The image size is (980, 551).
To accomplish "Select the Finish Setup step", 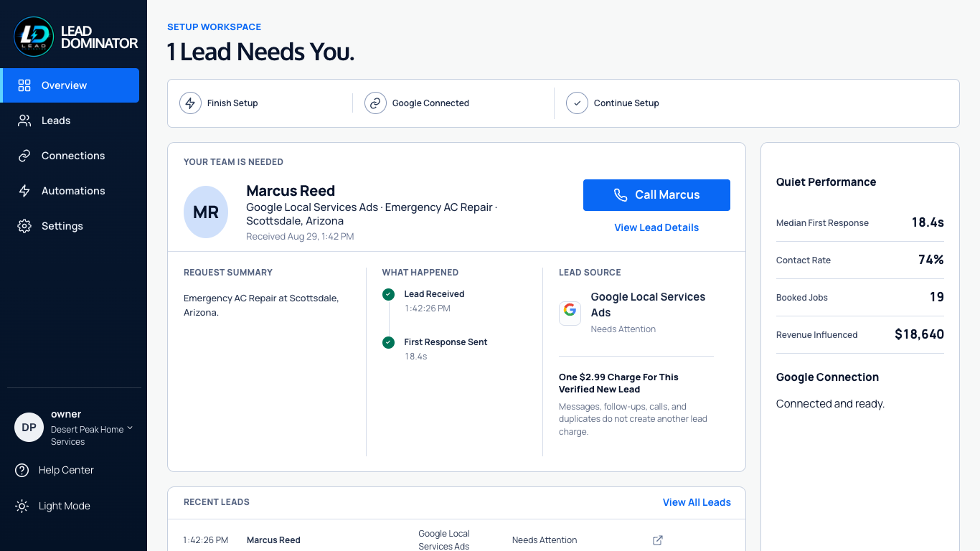I will (x=219, y=103).
